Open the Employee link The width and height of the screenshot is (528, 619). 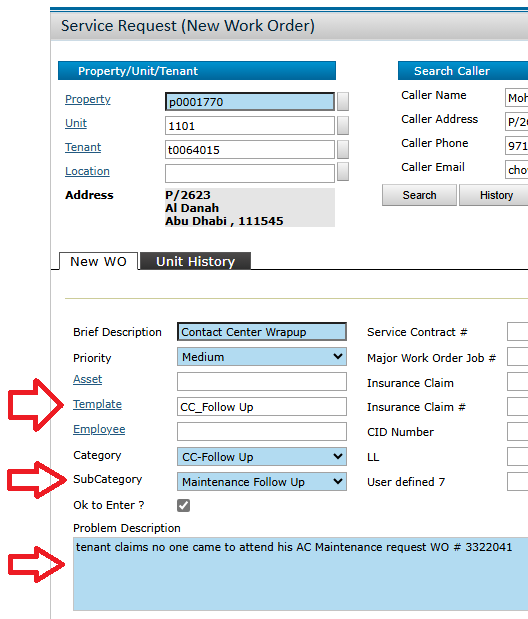click(x=99, y=429)
